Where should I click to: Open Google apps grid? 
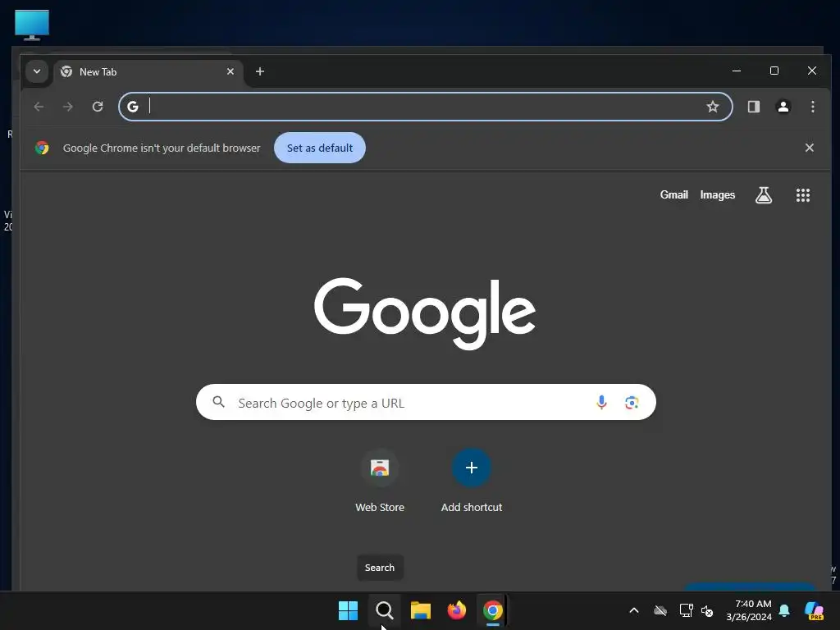802,195
